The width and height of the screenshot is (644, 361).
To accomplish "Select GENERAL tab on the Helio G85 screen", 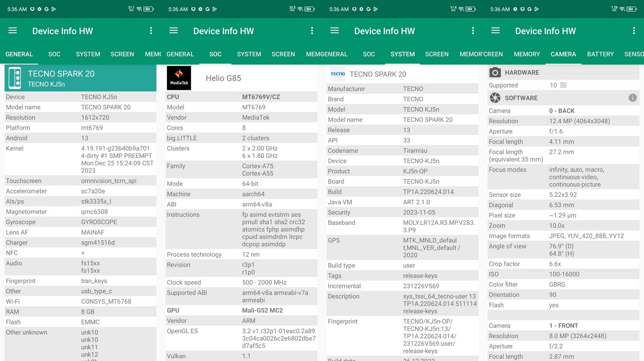I will coord(180,54).
